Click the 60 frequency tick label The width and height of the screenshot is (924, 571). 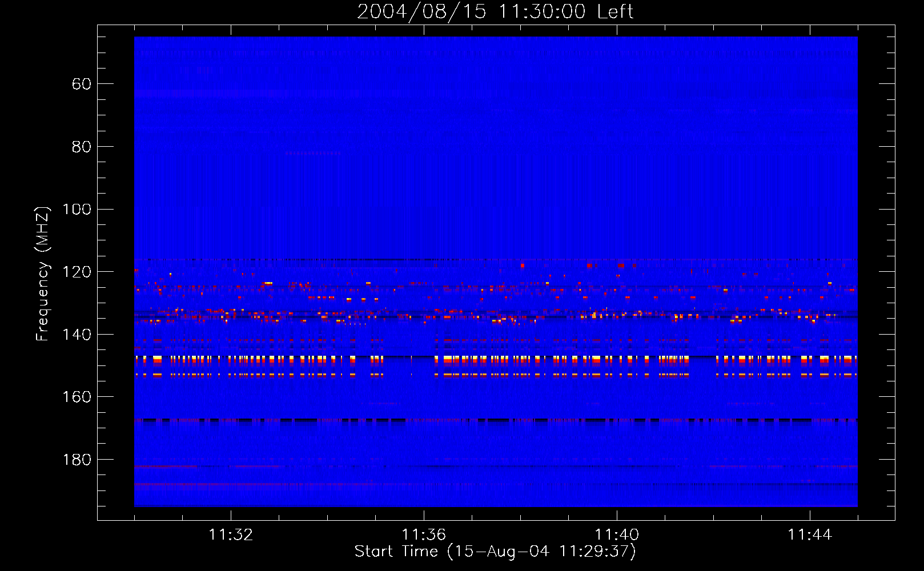pyautogui.click(x=82, y=84)
